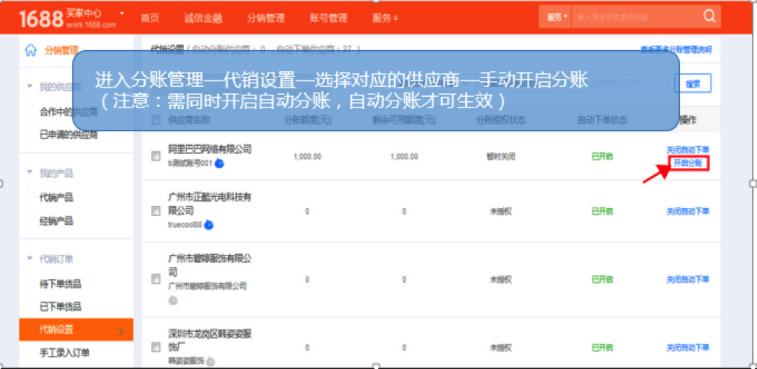Click the 已开启 status in 广州市碧蝉服饰 row
757x369 pixels.
point(602,279)
